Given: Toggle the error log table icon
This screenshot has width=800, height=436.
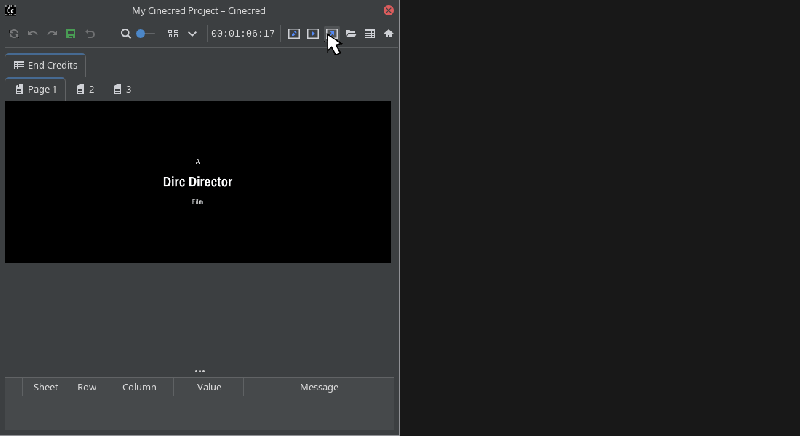Looking at the screenshot, I should pyautogui.click(x=370, y=34).
